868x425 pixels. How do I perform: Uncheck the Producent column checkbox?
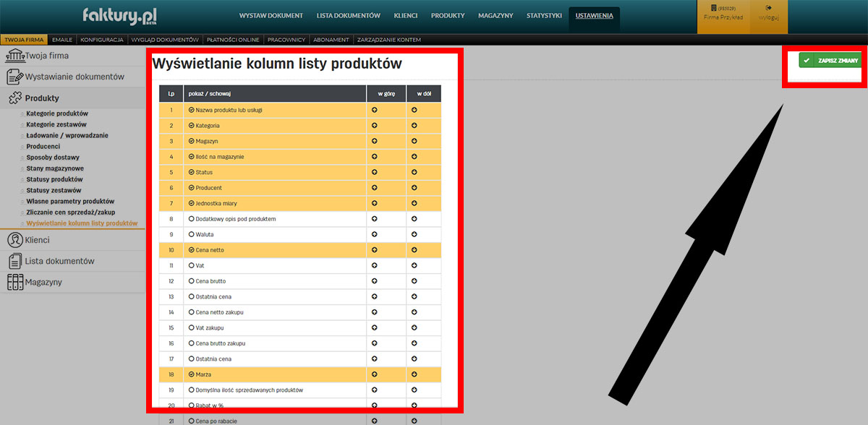coord(192,188)
